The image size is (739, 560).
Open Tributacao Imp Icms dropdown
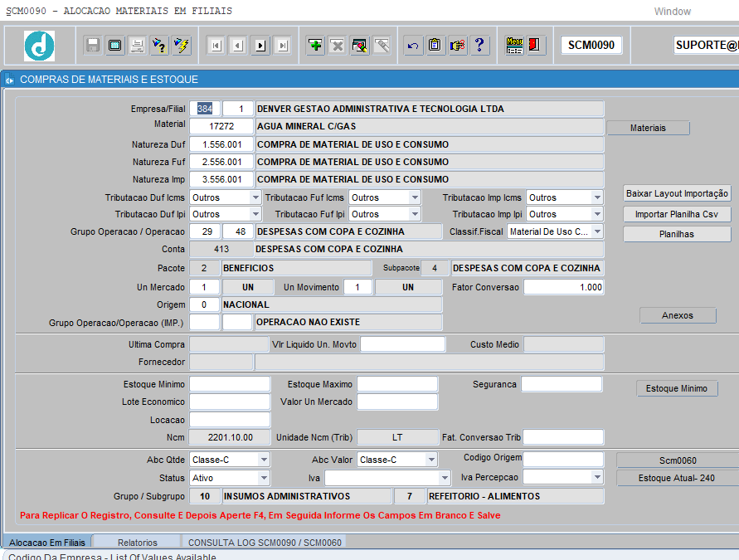tap(597, 197)
